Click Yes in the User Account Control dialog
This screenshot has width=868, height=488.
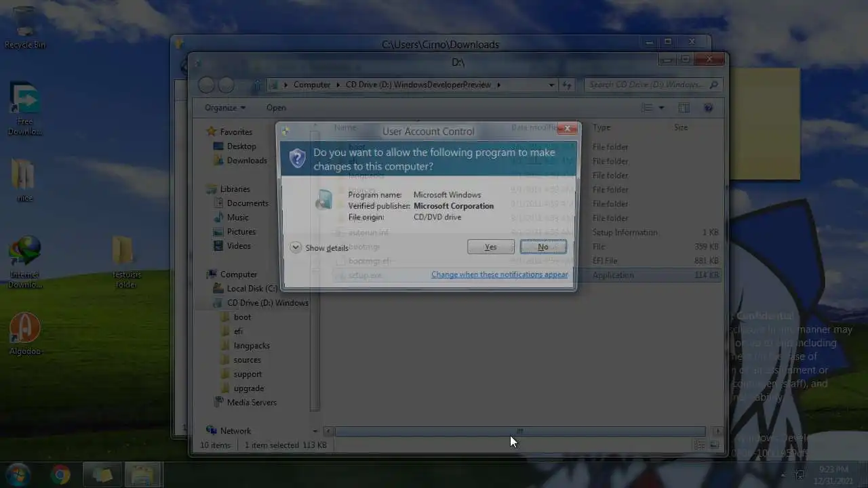(x=490, y=247)
